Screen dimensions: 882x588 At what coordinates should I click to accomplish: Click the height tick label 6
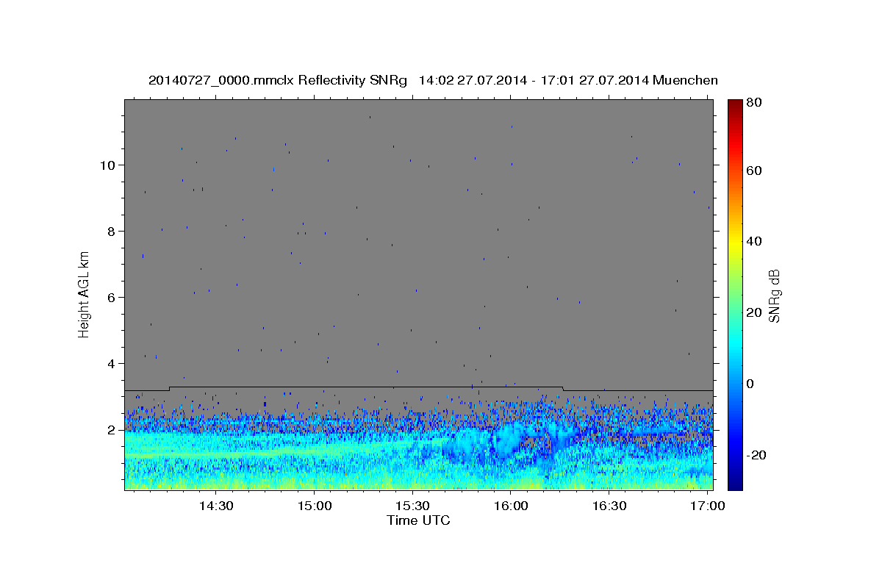tap(112, 297)
